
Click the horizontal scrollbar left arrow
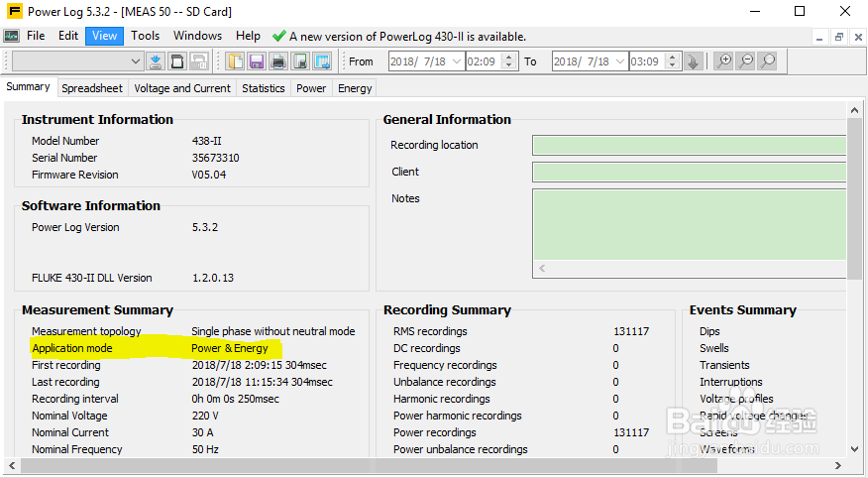pos(12,465)
